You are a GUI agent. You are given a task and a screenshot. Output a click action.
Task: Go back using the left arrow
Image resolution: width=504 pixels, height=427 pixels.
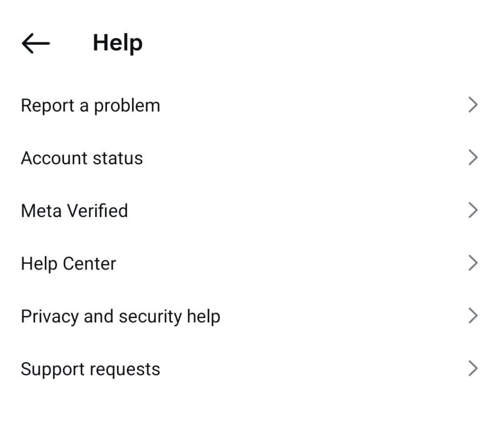click(36, 43)
